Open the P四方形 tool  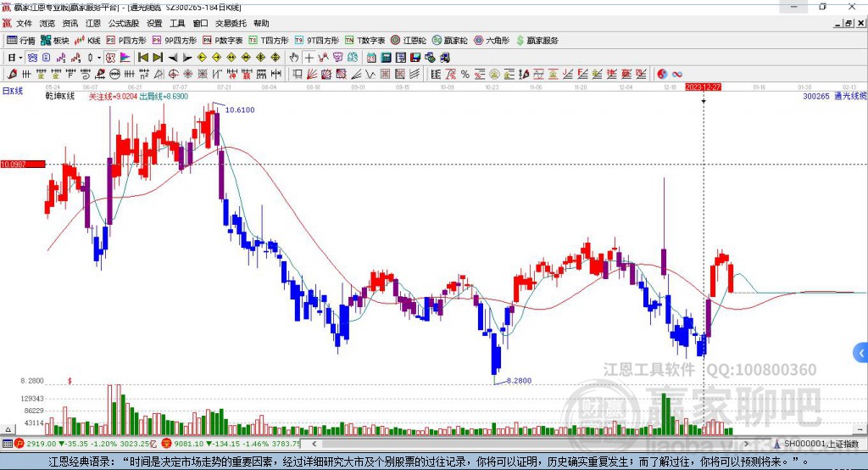(126, 41)
